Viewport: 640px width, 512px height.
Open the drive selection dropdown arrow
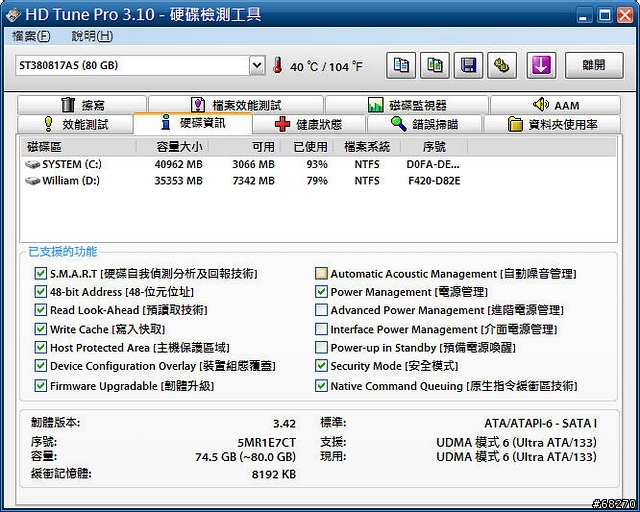(257, 65)
